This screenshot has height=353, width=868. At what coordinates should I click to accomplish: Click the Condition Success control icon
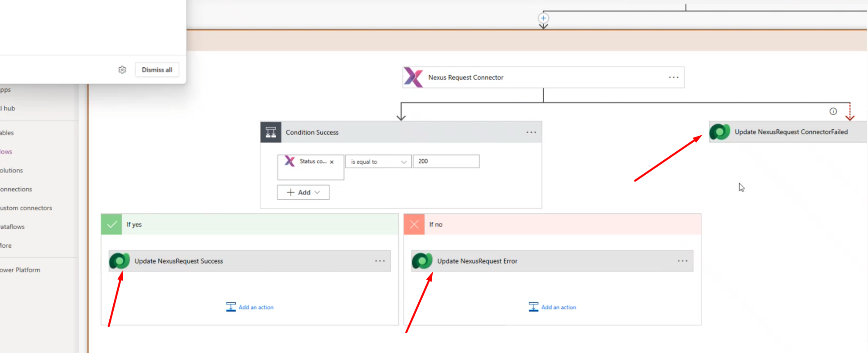(x=271, y=132)
